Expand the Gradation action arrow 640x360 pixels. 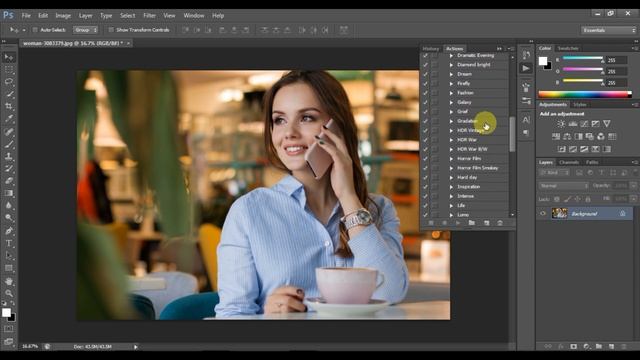451,121
